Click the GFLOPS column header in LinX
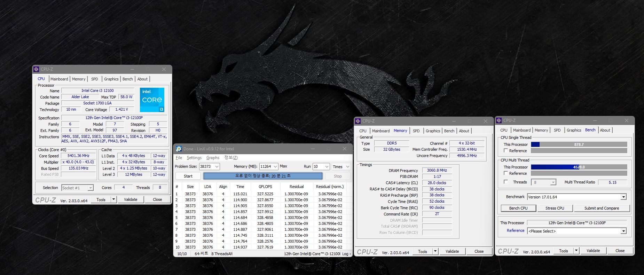 (x=265, y=187)
